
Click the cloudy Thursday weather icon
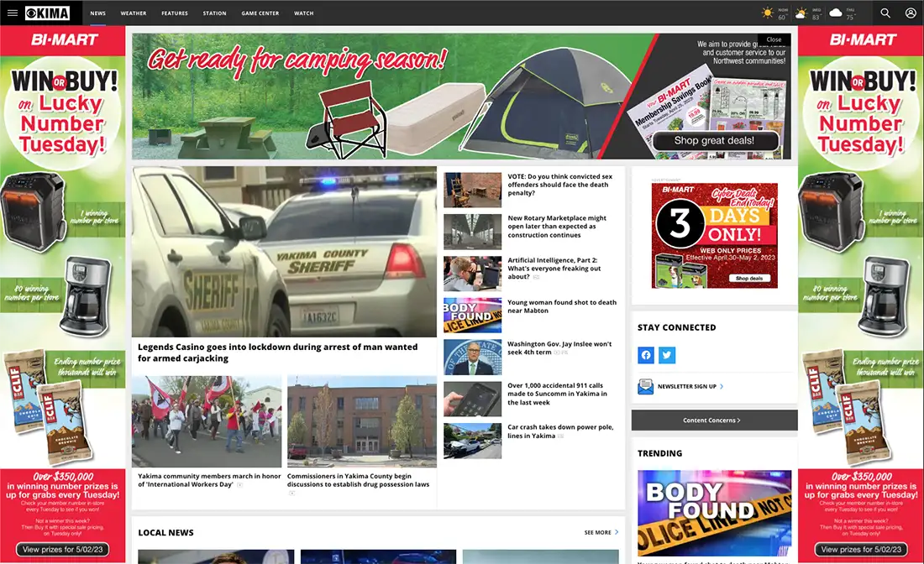[x=836, y=13]
